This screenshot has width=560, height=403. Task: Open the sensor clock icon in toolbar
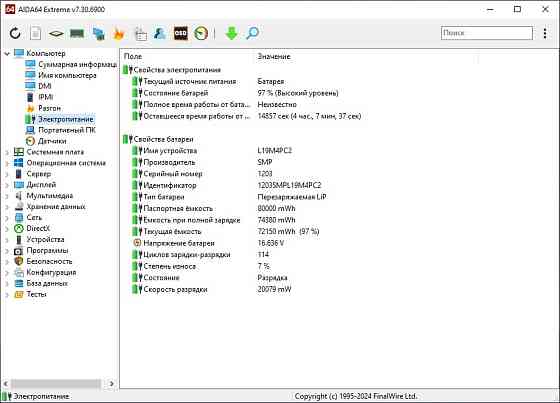(201, 33)
